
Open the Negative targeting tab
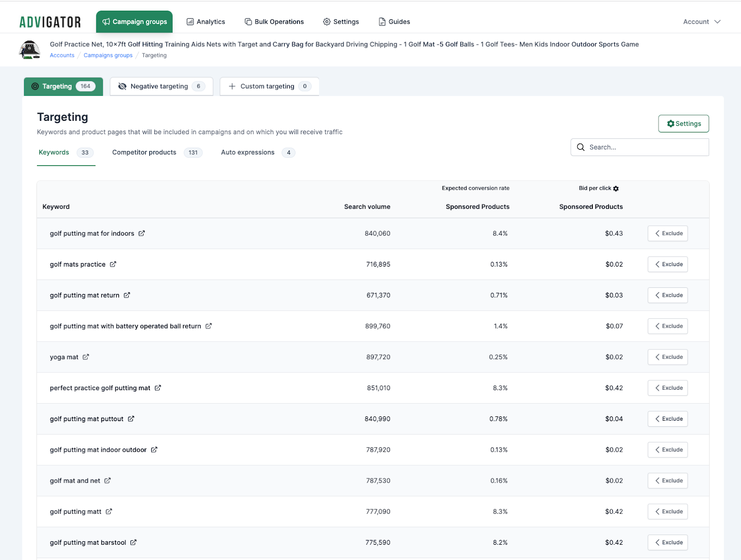pos(162,86)
